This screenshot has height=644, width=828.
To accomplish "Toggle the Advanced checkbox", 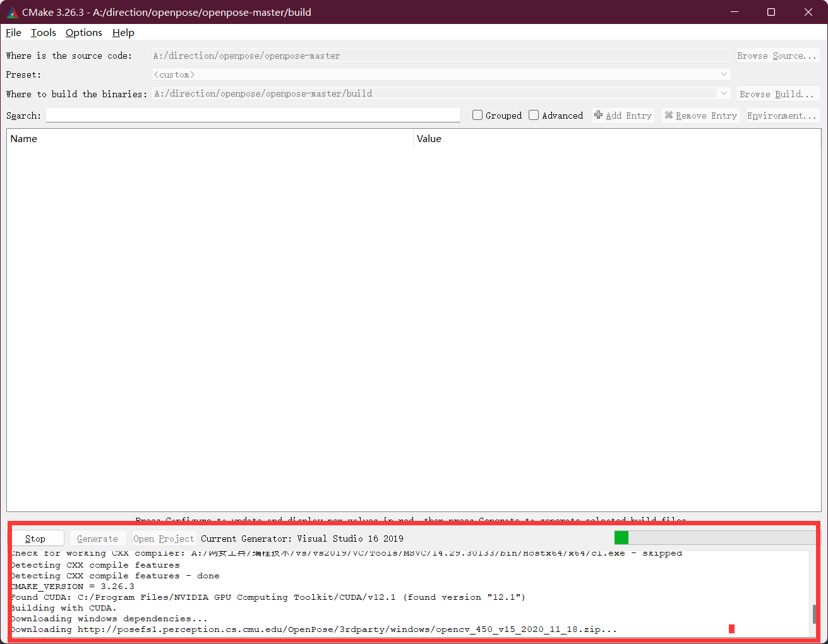I will 556,116.
